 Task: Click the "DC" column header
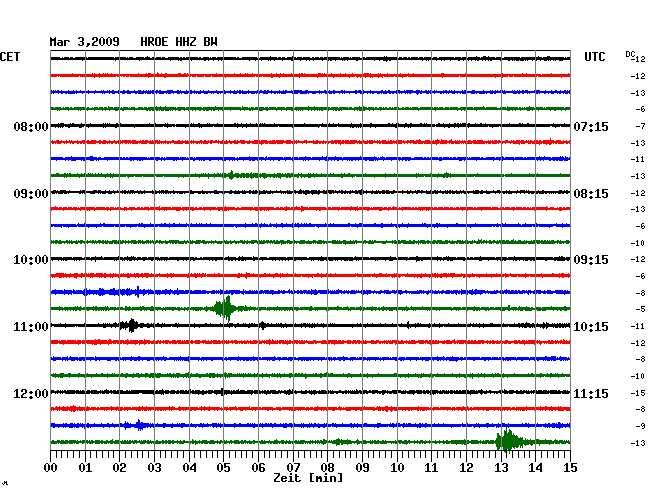[x=630, y=54]
